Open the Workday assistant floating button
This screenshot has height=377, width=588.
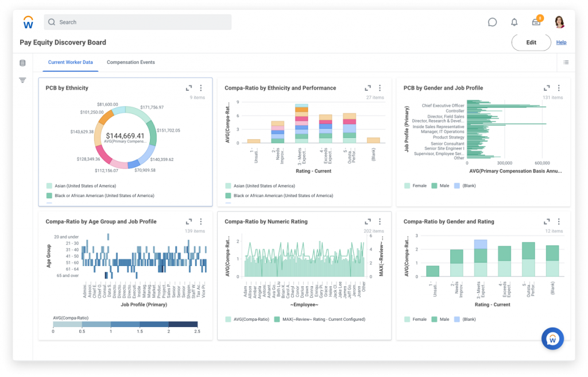(x=552, y=338)
